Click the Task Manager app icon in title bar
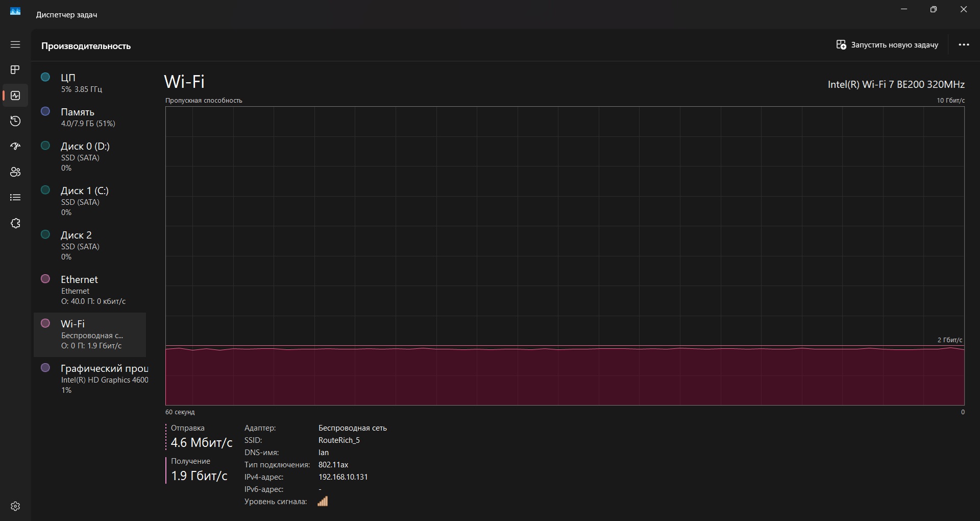The image size is (980, 521). [15, 11]
